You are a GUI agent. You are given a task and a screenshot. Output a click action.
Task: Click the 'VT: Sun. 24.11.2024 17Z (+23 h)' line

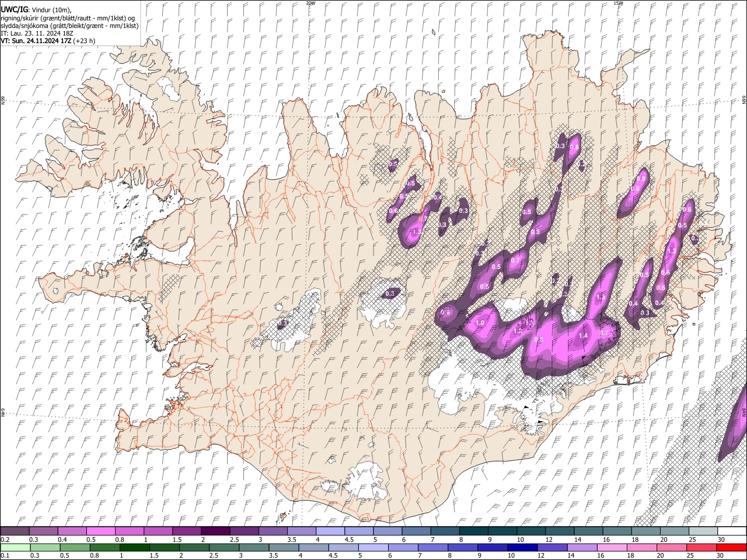pos(48,41)
